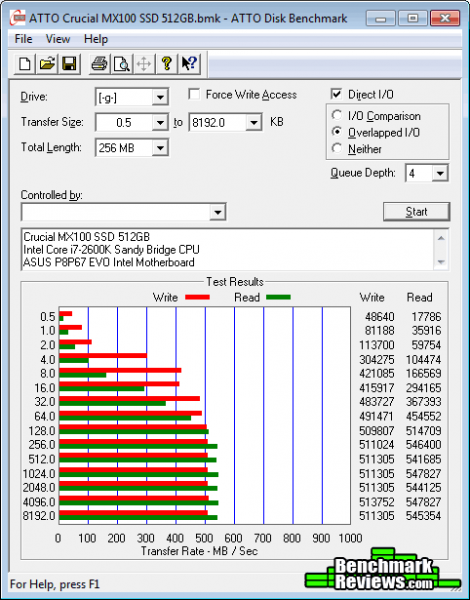Click the 'For Help, press F1' status text
Screen dimensions: 470x600
point(55,584)
